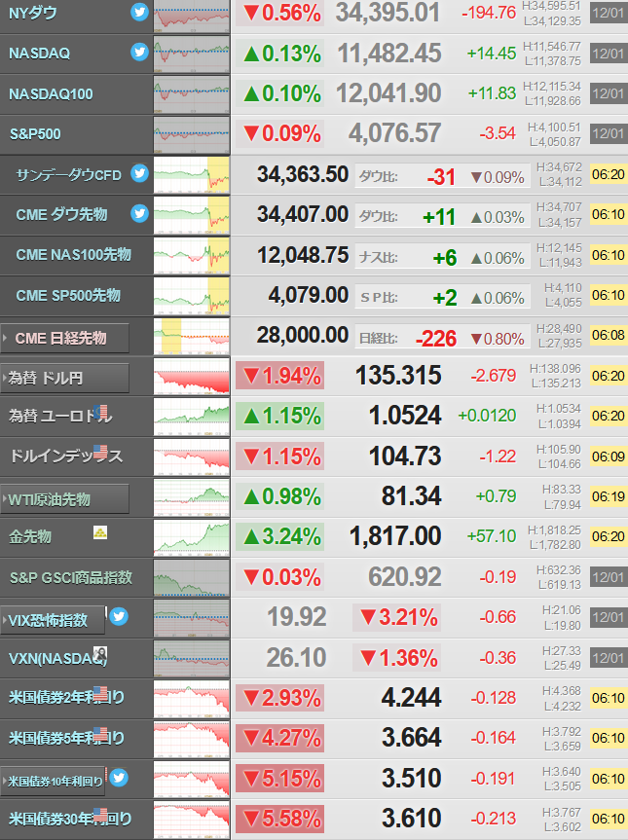628x840 pixels.
Task: Open the S&P500 mini chart
Action: pyautogui.click(x=191, y=134)
